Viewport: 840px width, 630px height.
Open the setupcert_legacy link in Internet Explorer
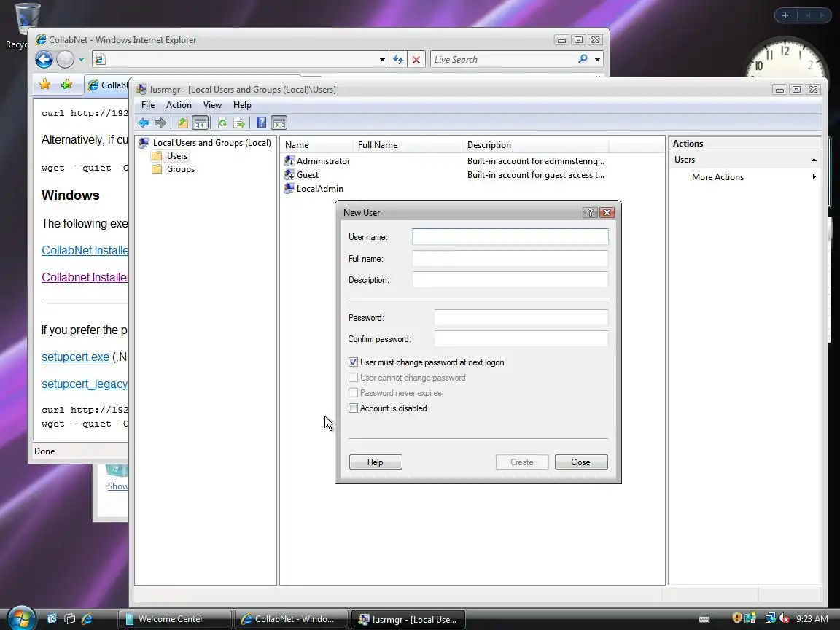coord(85,384)
